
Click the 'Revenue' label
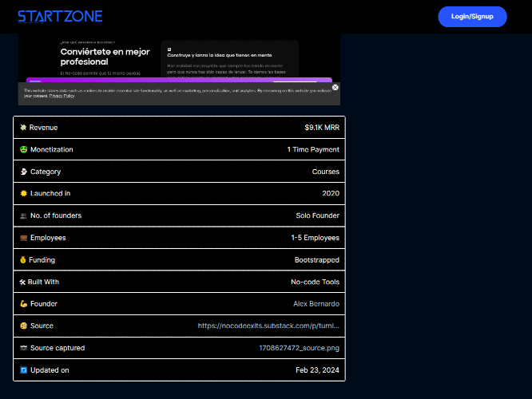[43, 128]
